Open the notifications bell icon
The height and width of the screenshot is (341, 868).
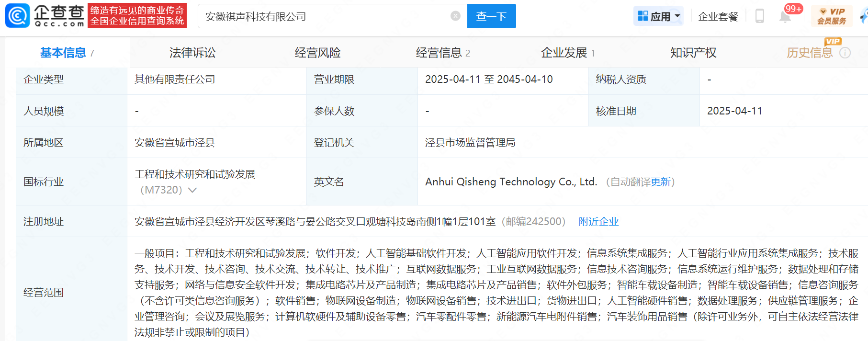pyautogui.click(x=785, y=17)
